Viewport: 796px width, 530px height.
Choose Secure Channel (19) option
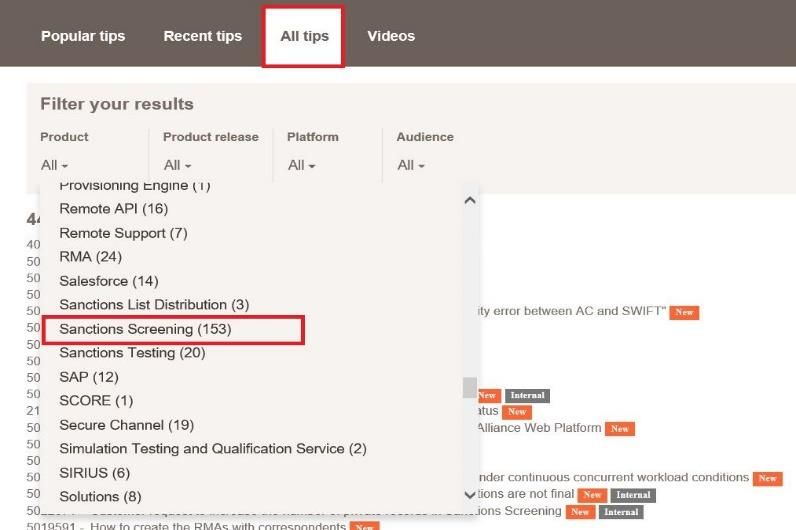point(126,425)
